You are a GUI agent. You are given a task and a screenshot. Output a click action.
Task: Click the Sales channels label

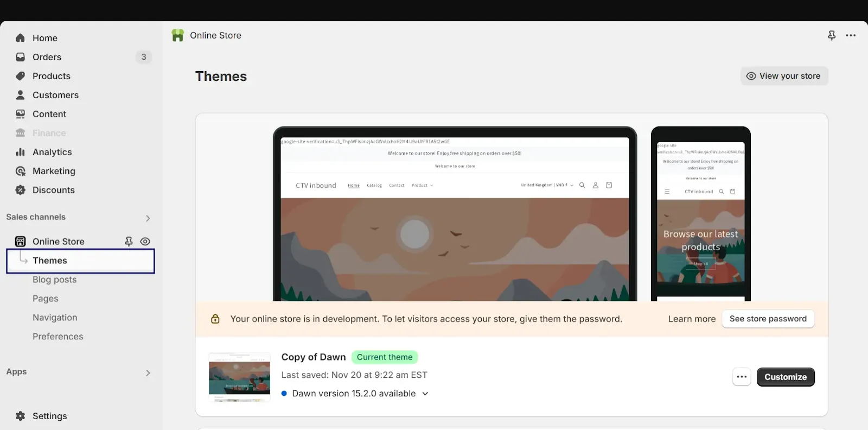pos(36,217)
